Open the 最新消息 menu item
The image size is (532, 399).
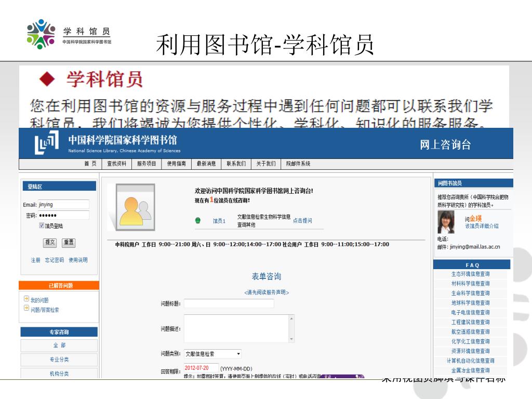(x=206, y=164)
